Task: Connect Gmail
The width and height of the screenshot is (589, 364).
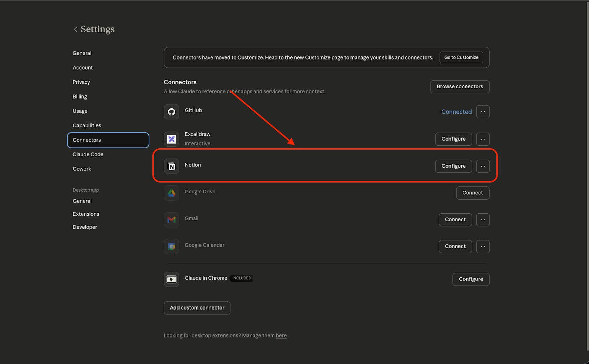Action: (455, 220)
